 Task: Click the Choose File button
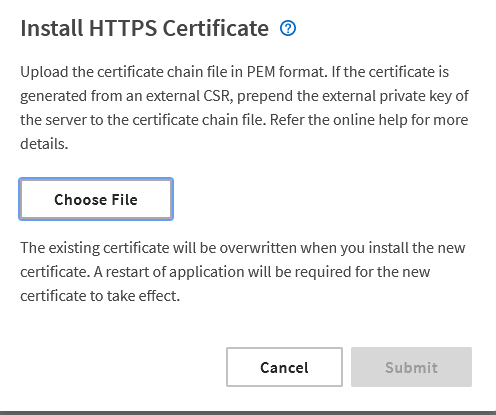(x=96, y=199)
